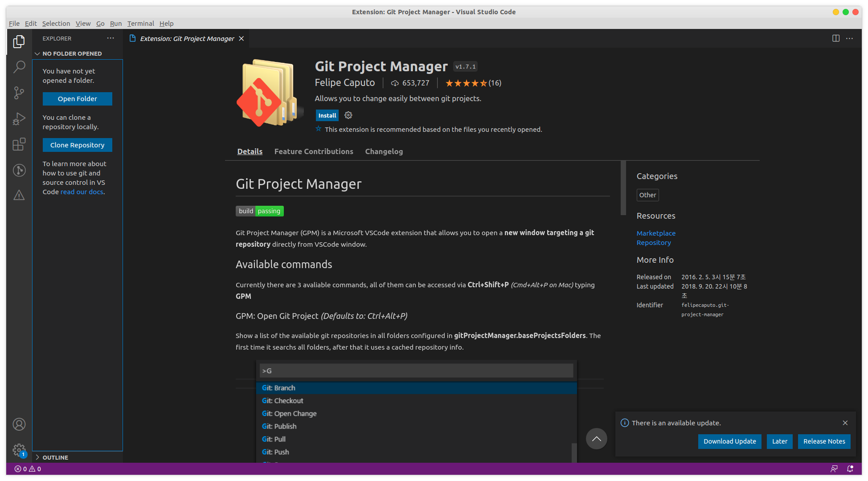Click the extension settings gear beside Install
The width and height of the screenshot is (868, 481).
tap(348, 115)
